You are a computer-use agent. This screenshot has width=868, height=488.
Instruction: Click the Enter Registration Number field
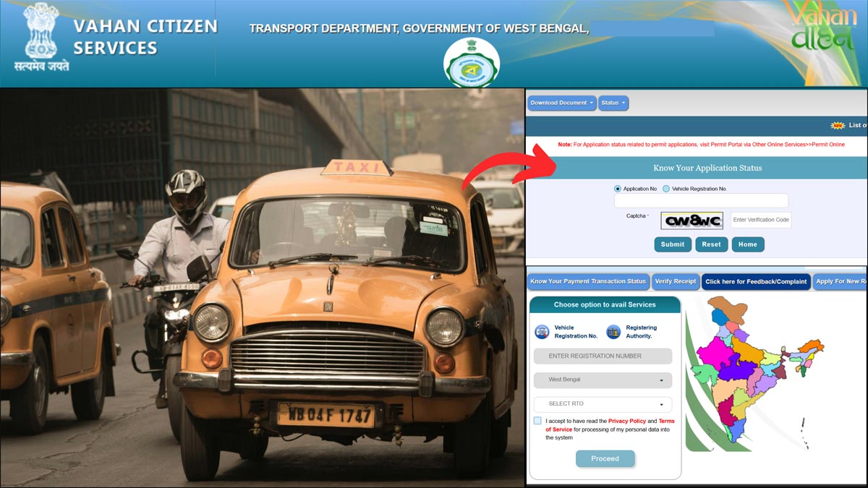(x=603, y=356)
